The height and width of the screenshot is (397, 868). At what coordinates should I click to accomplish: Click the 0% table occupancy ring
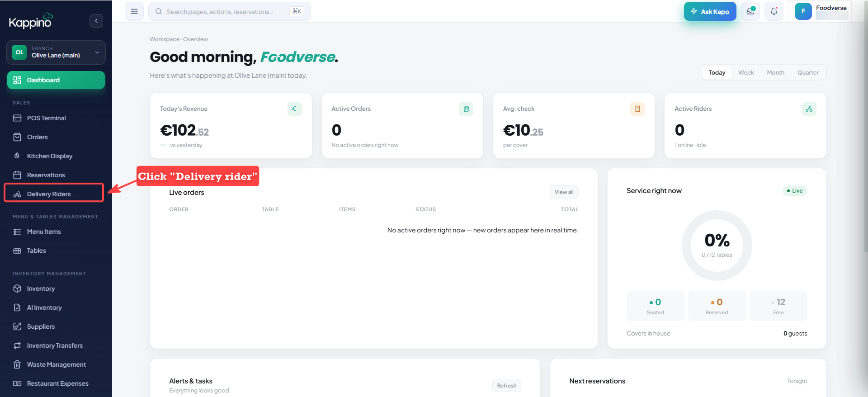717,246
